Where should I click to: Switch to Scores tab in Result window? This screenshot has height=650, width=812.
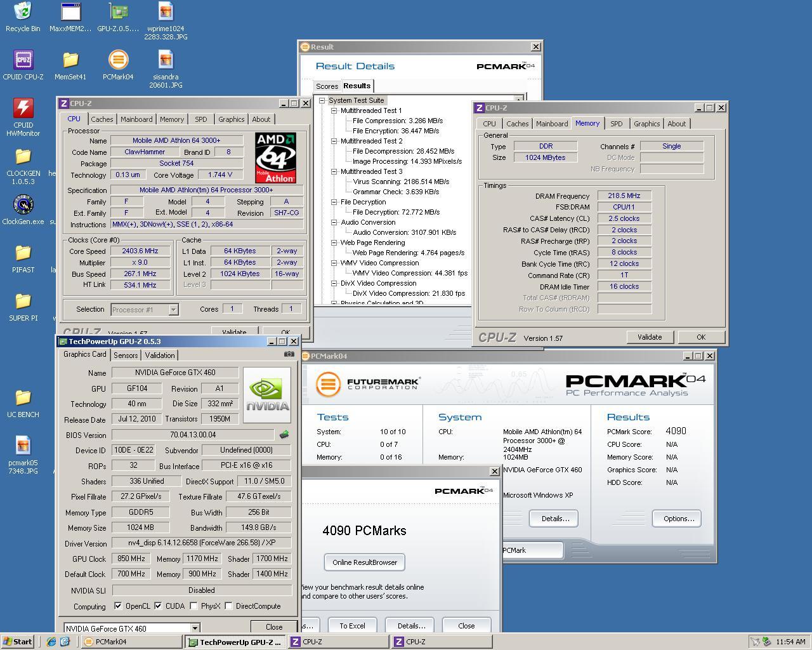[x=327, y=86]
